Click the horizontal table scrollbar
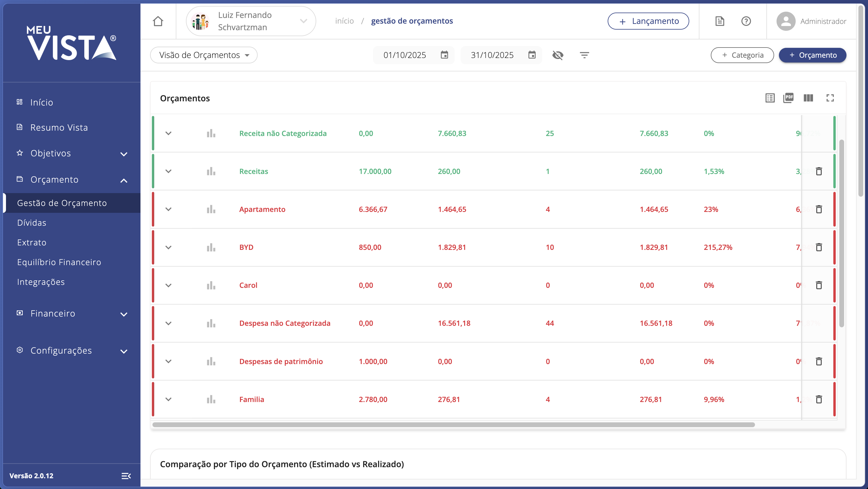Image resolution: width=868 pixels, height=489 pixels. 453,425
